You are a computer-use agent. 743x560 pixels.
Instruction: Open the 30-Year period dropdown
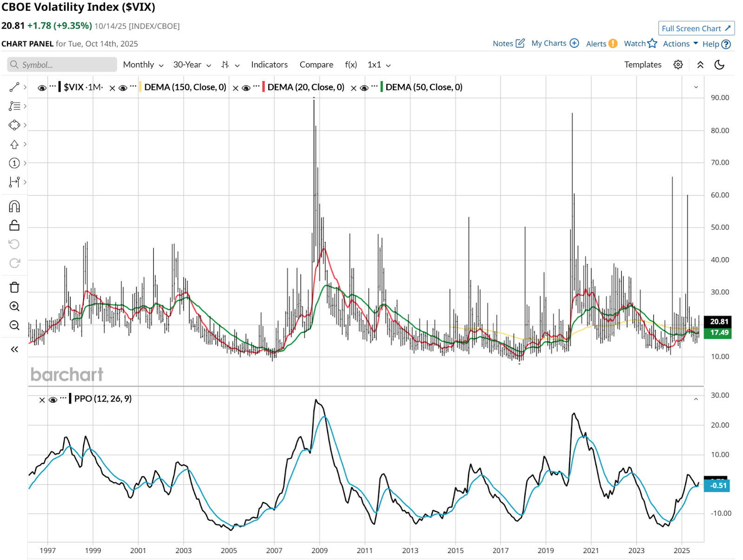coord(192,65)
